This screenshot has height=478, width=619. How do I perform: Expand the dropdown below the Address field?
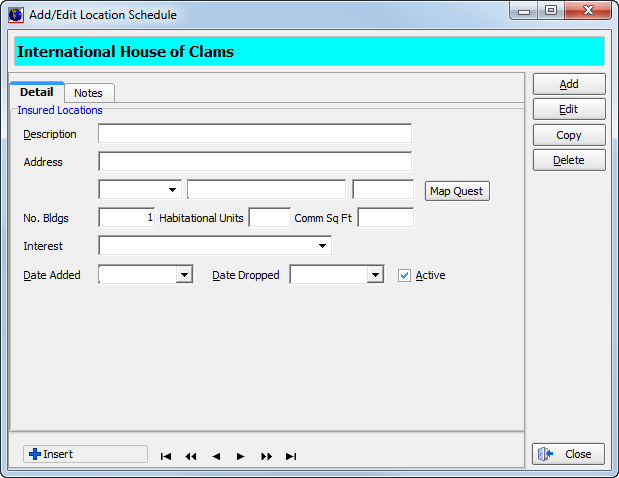click(174, 189)
